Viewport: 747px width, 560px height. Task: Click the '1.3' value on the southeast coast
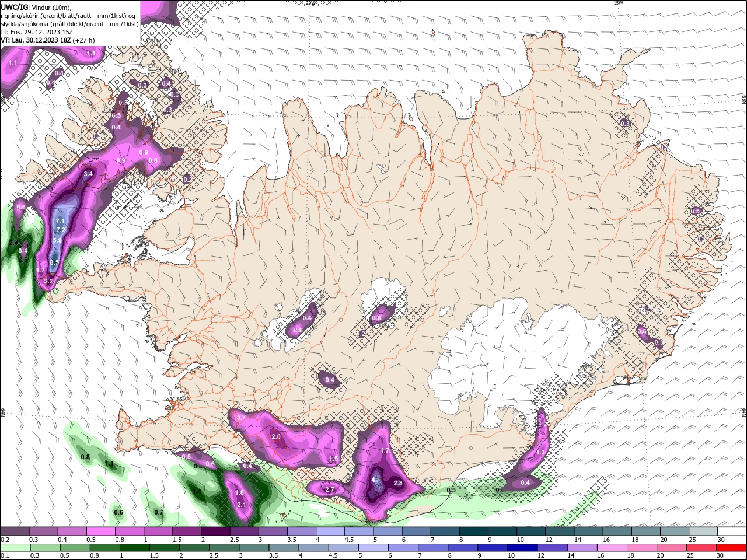click(540, 452)
